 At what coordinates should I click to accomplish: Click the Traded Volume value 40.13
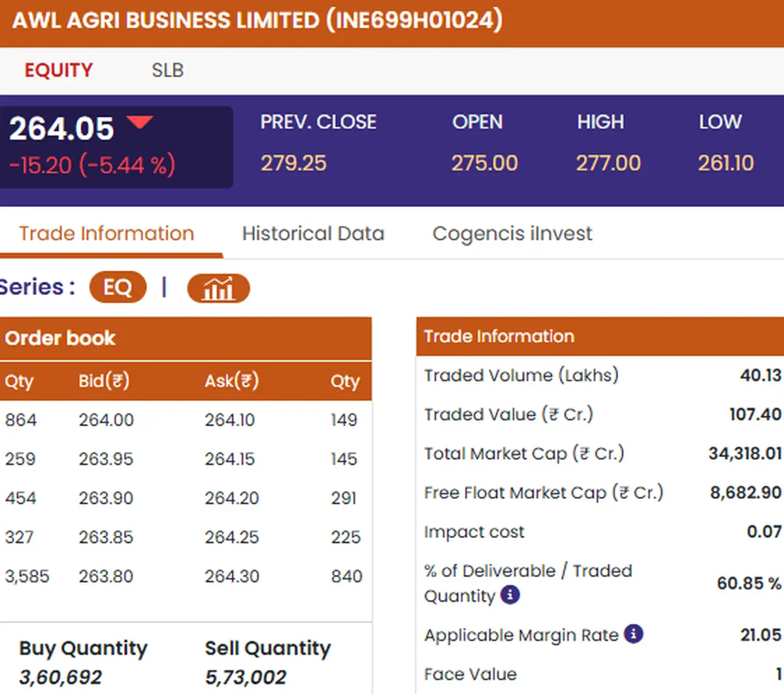point(760,375)
